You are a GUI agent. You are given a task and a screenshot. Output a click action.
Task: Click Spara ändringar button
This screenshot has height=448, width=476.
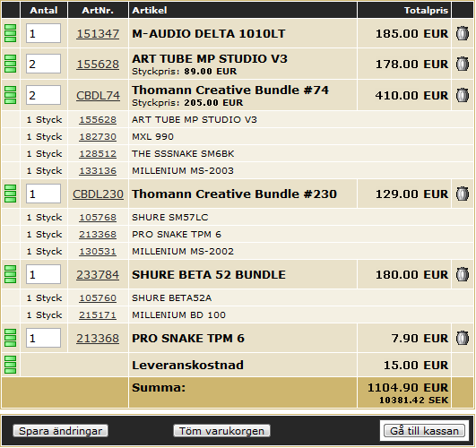pyautogui.click(x=60, y=431)
